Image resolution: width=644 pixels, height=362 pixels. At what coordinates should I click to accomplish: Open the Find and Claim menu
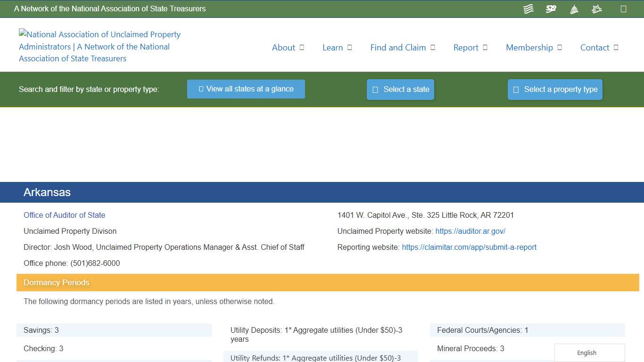[x=398, y=48]
